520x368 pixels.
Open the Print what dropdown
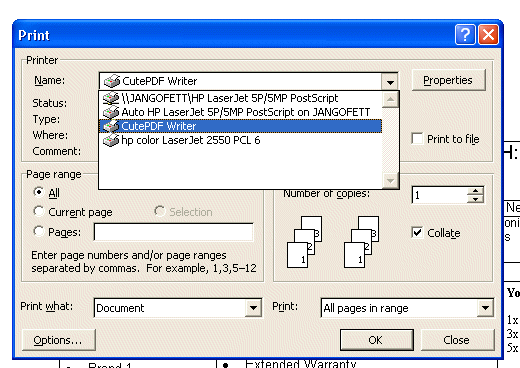pyautogui.click(x=253, y=308)
